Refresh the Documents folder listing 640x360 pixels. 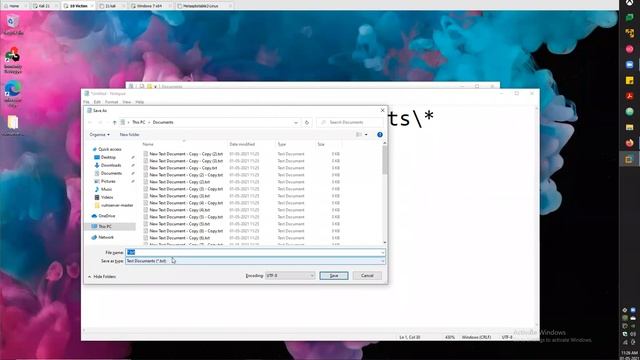coord(307,122)
